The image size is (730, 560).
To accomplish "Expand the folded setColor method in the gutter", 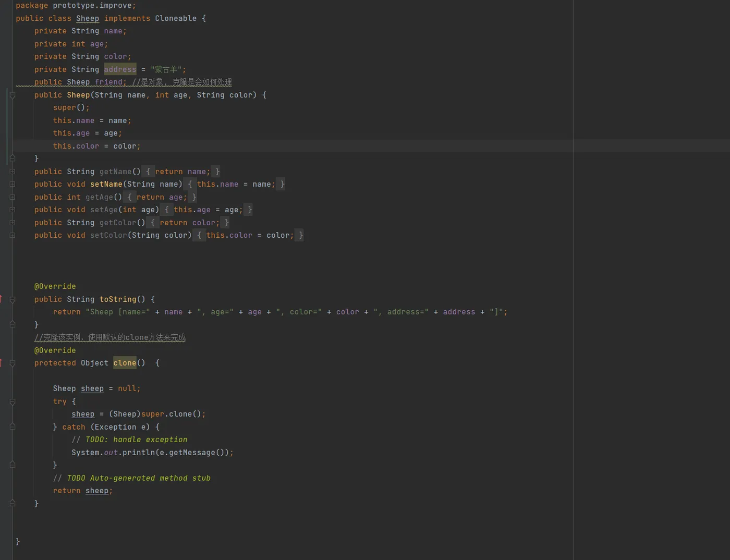I will click(13, 235).
